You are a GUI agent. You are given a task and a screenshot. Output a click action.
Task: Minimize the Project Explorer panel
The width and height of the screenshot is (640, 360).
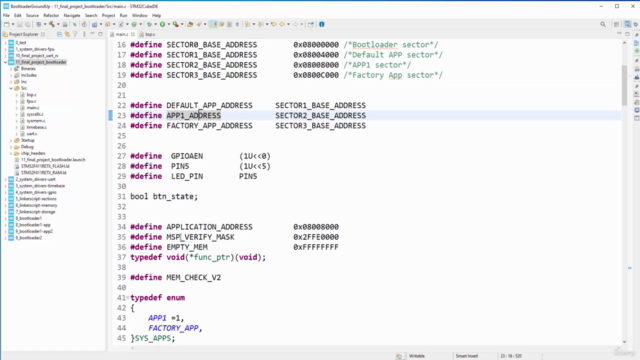92,34
